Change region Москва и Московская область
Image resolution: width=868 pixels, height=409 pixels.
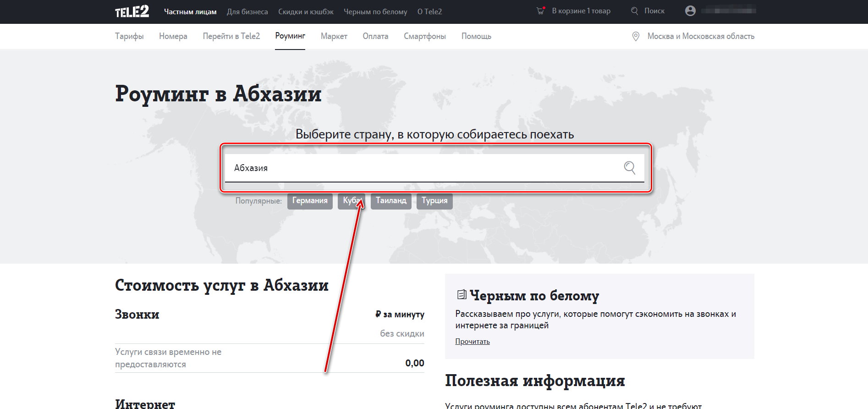coord(701,36)
